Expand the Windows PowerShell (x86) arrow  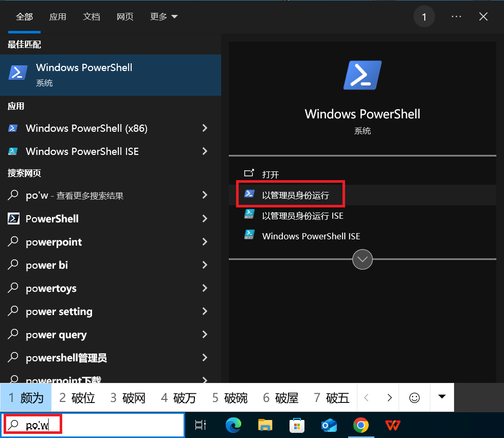205,128
